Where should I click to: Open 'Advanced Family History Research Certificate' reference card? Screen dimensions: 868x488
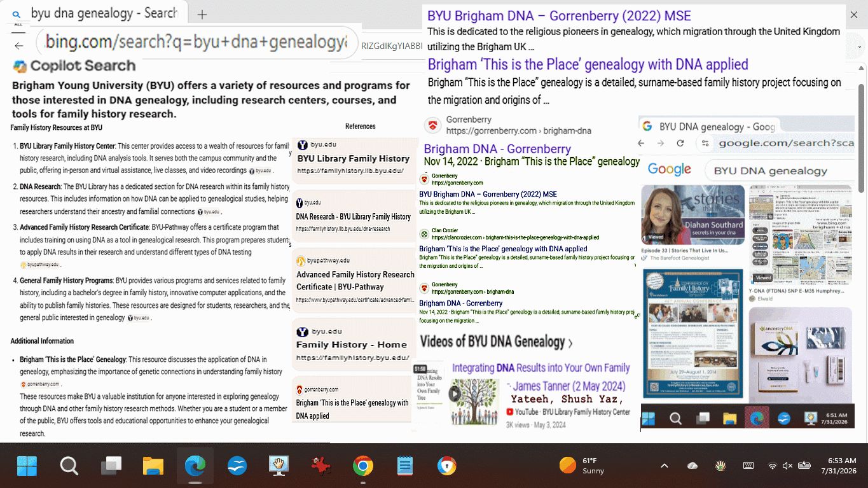pyautogui.click(x=354, y=281)
